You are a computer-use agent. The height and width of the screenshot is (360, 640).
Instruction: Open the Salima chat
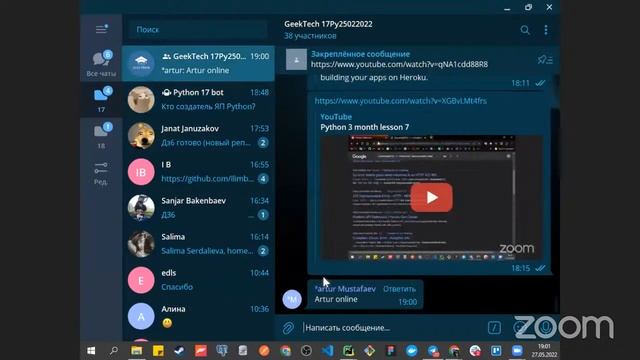click(198, 244)
